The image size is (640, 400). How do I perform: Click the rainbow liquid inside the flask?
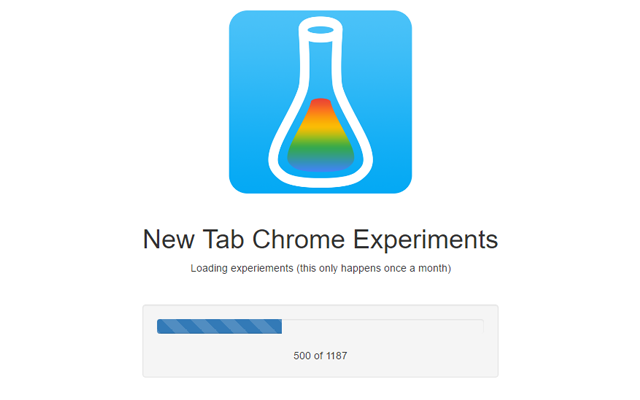320,137
